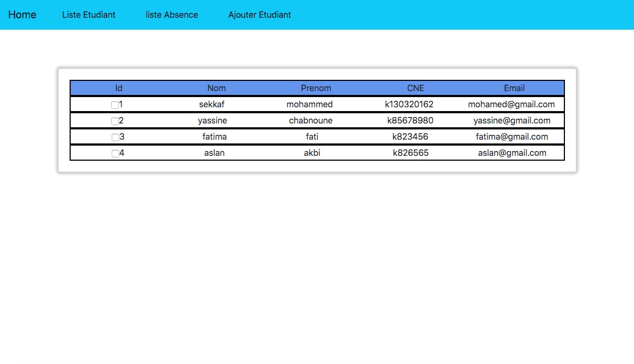This screenshot has width=634, height=364.
Task: Click the row containing chabnoune
Action: coord(311,120)
